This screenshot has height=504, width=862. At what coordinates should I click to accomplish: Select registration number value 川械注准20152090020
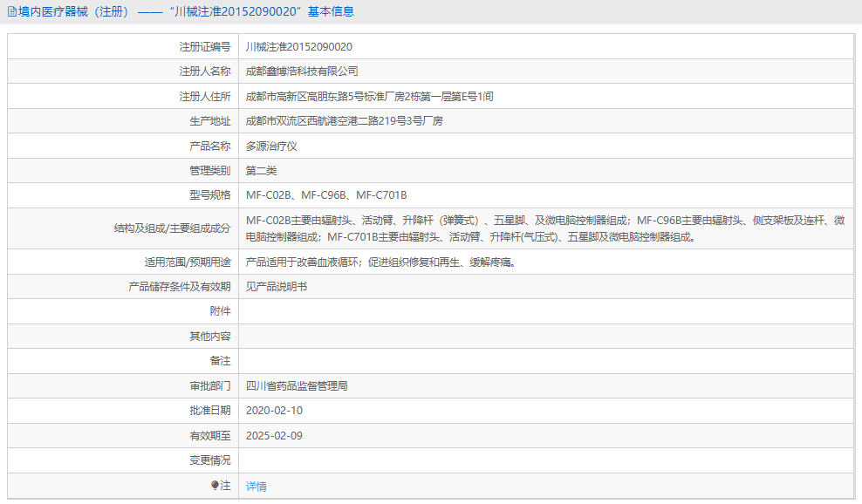coord(299,47)
